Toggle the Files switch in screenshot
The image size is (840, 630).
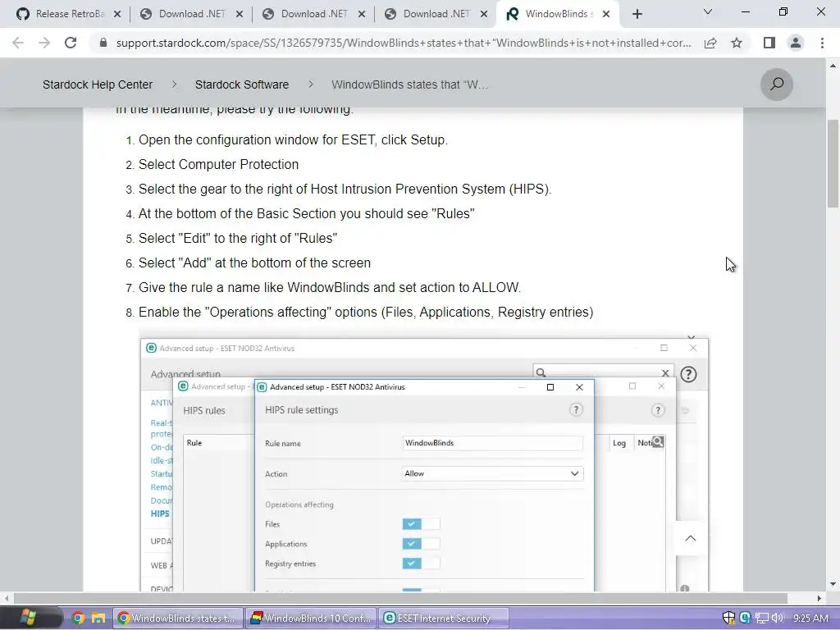[421, 524]
